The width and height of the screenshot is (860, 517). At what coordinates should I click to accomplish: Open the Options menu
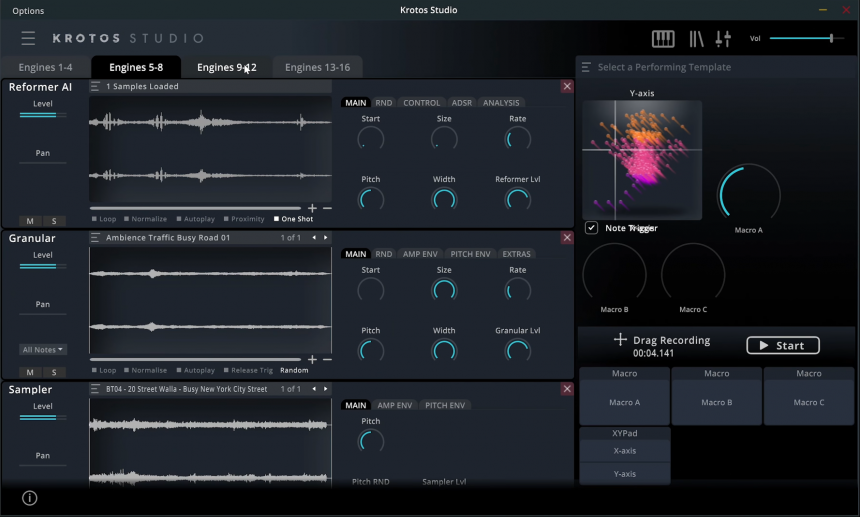(28, 10)
